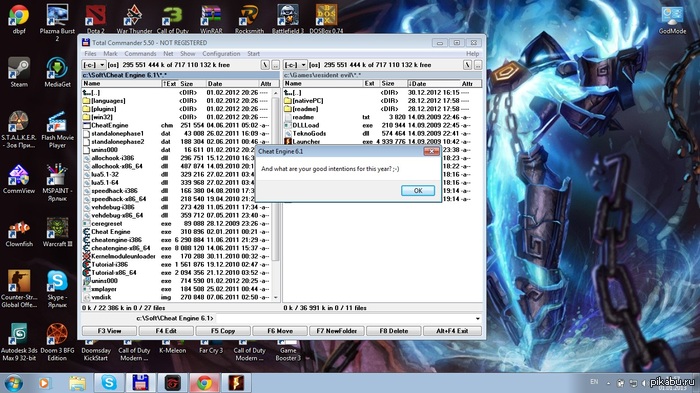The image size is (700, 393).
Task: Open Skype from the taskbar
Action: tap(108, 383)
